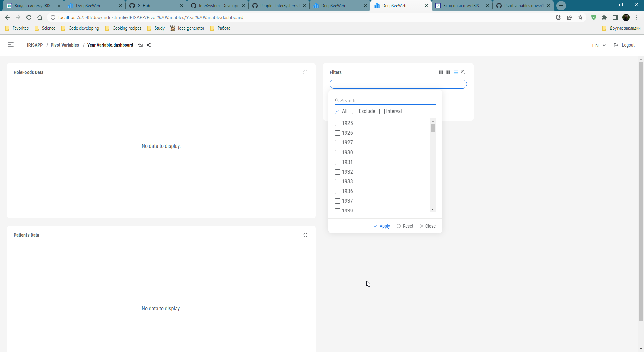Expand the Patients Data widget to fullscreen
The width and height of the screenshot is (644, 352).
[305, 235]
